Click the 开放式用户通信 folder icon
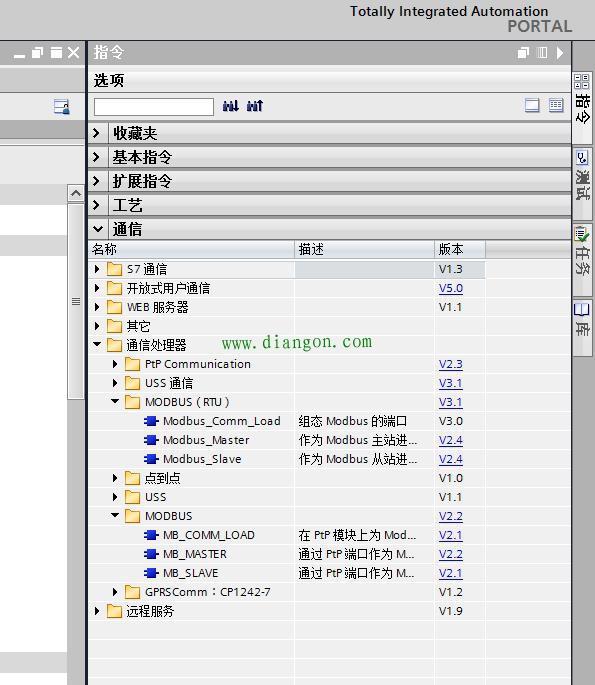Screen dimensions: 595x685 114,288
